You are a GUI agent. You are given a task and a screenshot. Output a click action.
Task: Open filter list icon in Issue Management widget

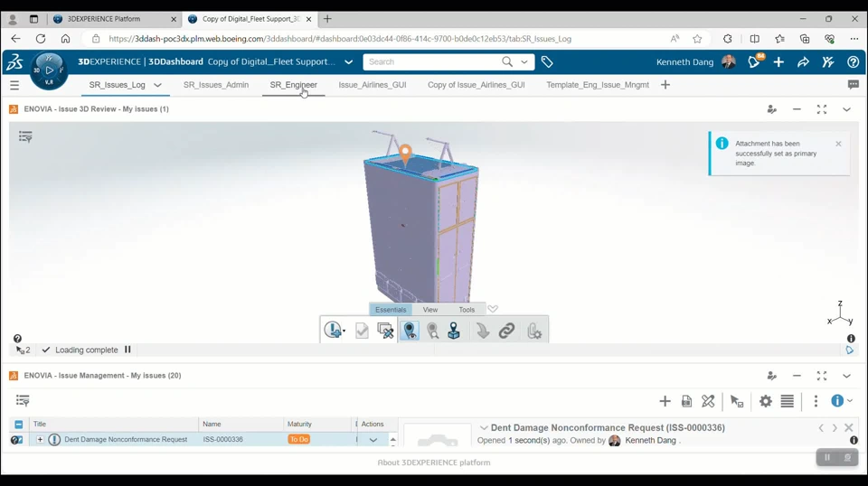[x=23, y=400]
